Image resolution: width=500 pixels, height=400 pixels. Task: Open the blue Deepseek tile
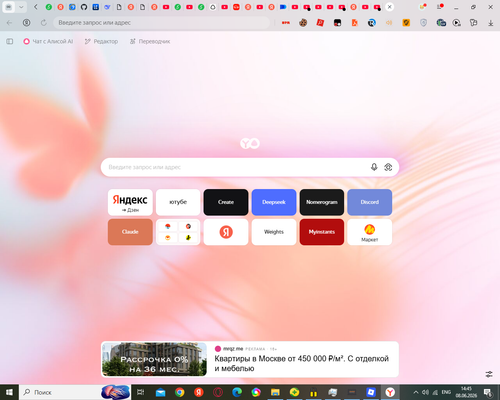(274, 202)
